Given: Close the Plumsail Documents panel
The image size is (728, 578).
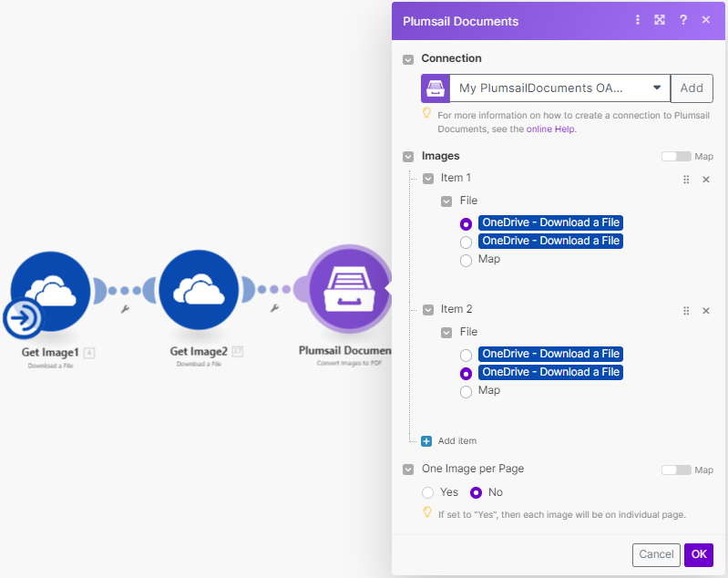Looking at the screenshot, I should pyautogui.click(x=706, y=19).
